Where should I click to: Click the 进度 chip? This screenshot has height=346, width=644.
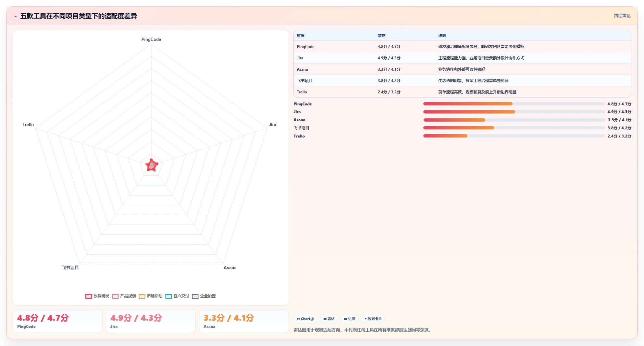pyautogui.click(x=350, y=319)
